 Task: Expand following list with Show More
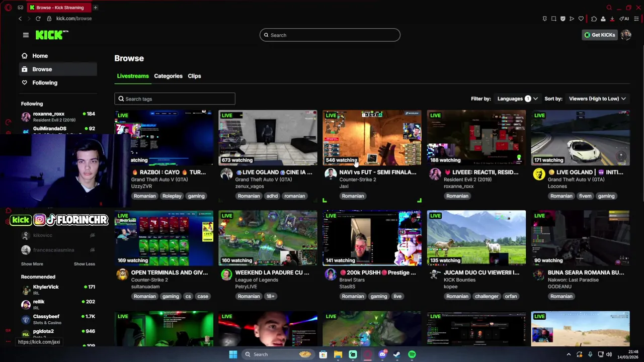[x=32, y=264]
